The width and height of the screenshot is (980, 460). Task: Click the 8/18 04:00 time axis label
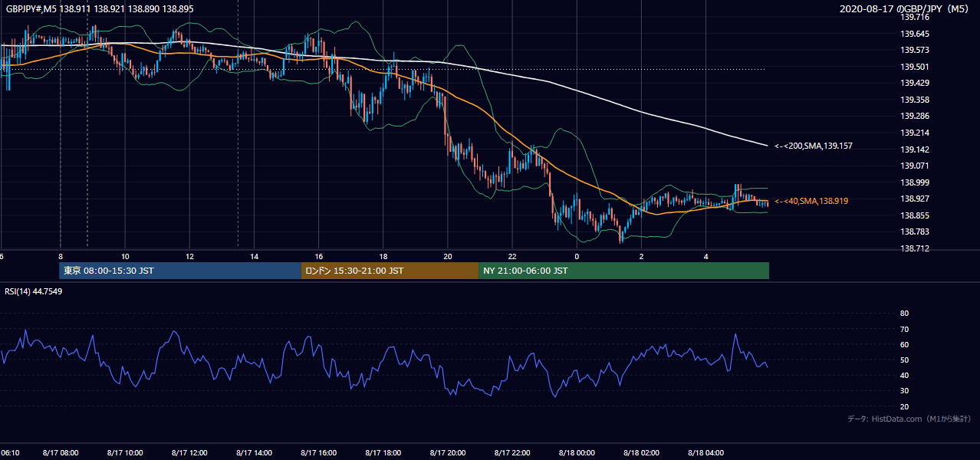click(706, 453)
